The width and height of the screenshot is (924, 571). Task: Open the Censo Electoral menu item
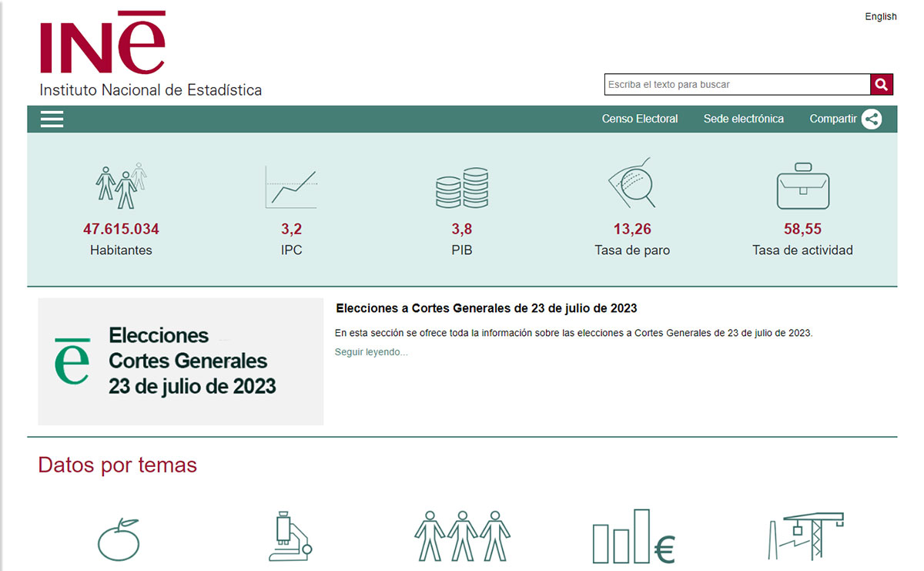pyautogui.click(x=640, y=119)
